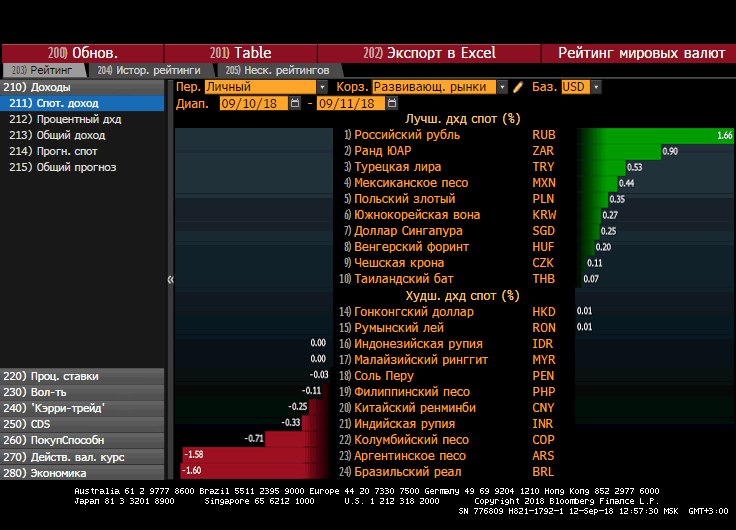Click the start date field 09/10/18

pyautogui.click(x=254, y=103)
